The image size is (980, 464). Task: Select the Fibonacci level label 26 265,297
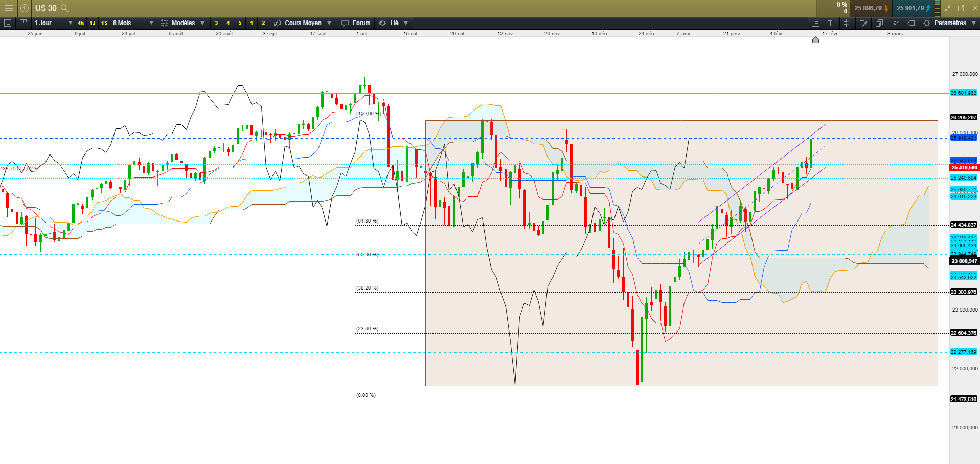pyautogui.click(x=964, y=118)
